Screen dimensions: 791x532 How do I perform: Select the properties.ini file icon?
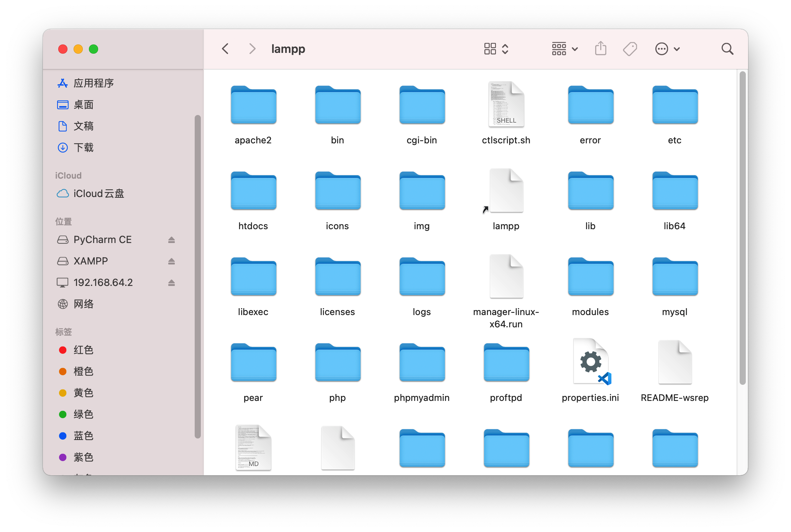click(x=591, y=362)
